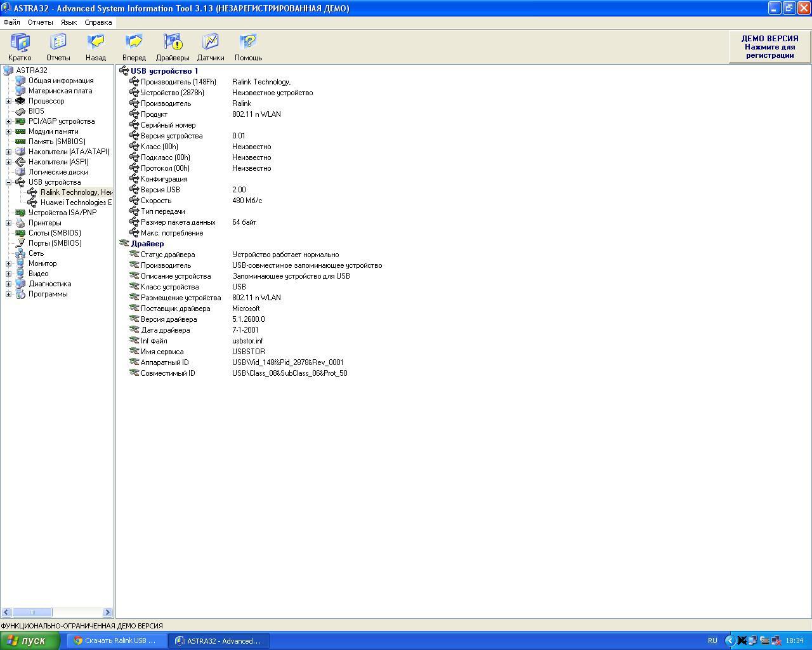Select Устройства ISA/PNP in the tree
The height and width of the screenshot is (650, 812).
pyautogui.click(x=62, y=213)
